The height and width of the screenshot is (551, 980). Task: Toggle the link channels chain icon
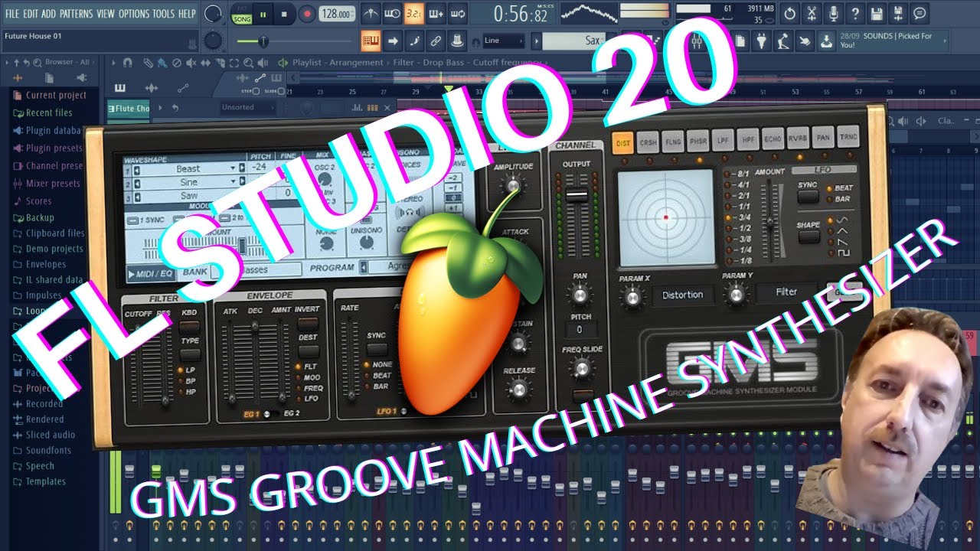click(436, 41)
